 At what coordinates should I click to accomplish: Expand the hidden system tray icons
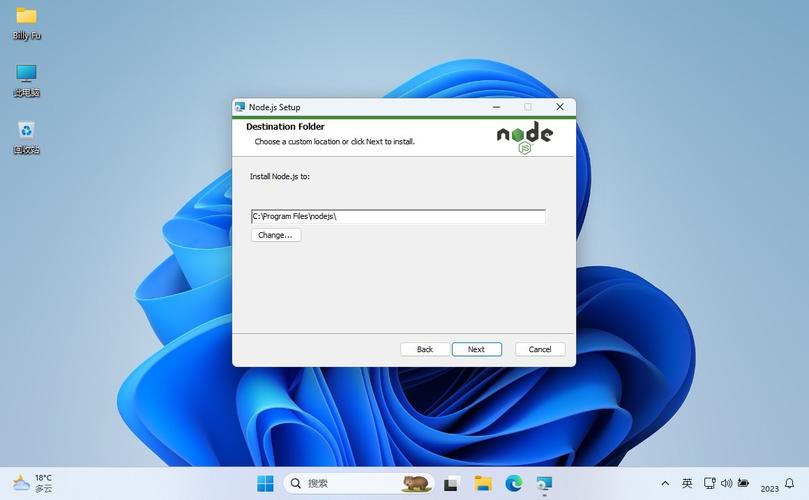[665, 483]
